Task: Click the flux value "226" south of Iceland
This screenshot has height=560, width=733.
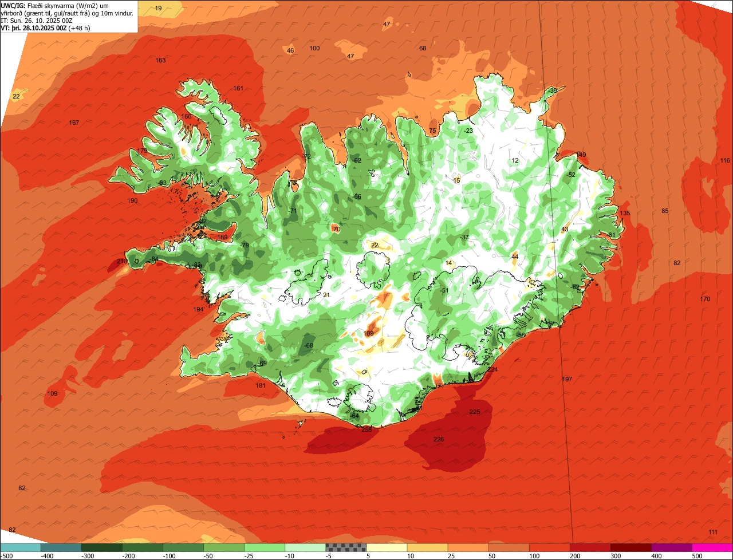Action: (x=439, y=439)
